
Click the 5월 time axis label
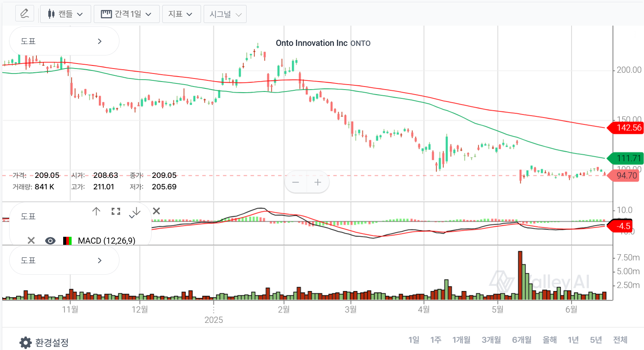pos(498,309)
